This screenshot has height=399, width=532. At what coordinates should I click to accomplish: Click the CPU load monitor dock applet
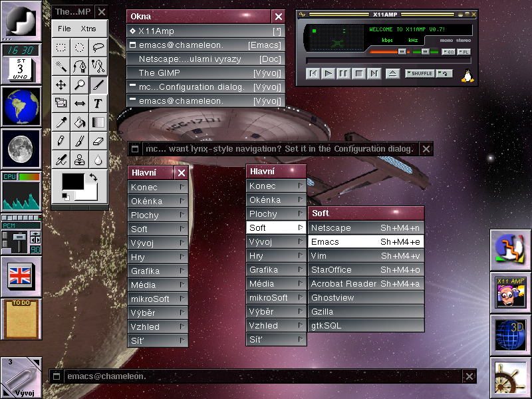21,192
